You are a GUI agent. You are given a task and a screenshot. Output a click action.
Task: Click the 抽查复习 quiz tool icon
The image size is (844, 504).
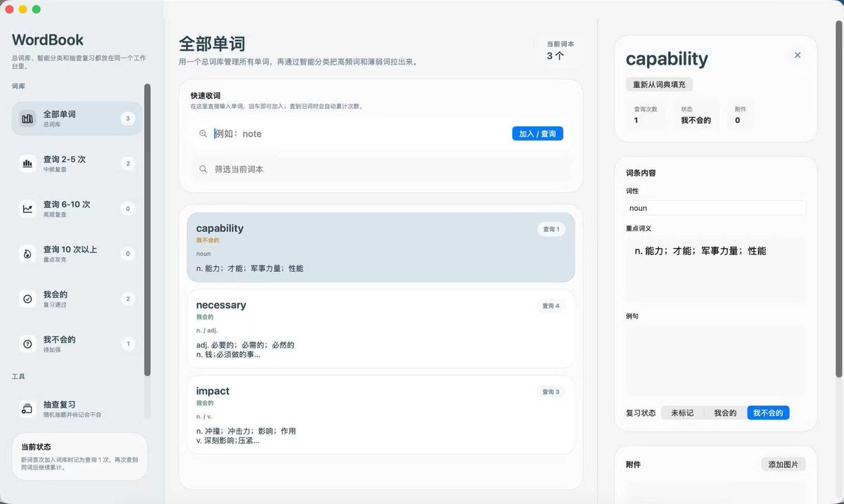(x=27, y=408)
